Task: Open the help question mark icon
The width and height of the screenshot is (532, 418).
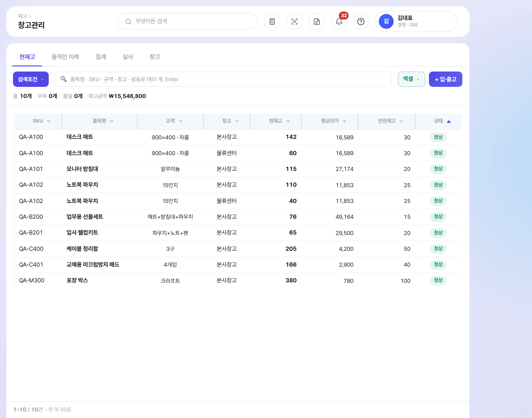Action: pyautogui.click(x=361, y=22)
